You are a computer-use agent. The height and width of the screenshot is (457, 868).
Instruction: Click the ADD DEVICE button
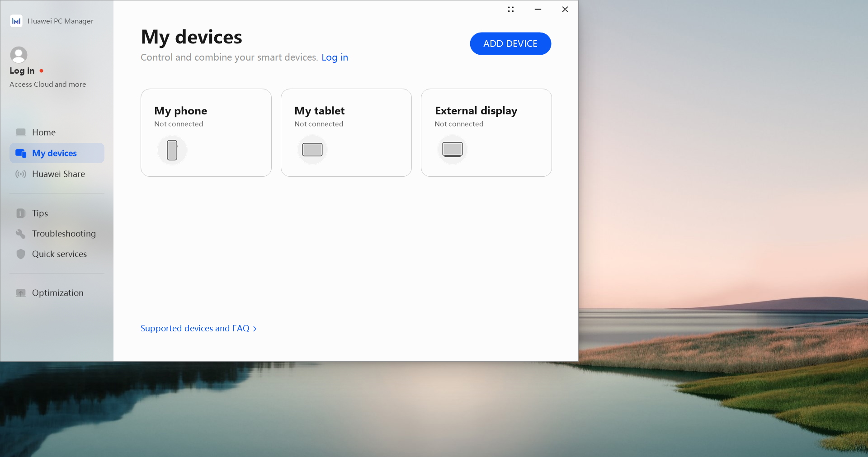click(510, 44)
